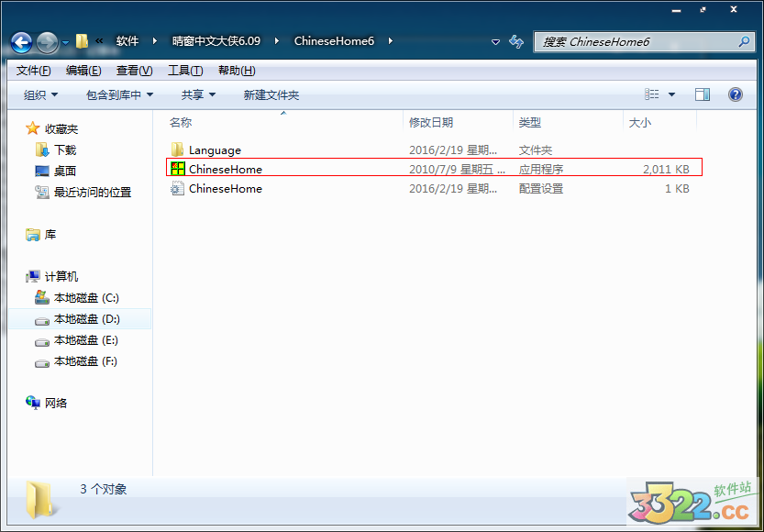Screen dimensions: 764x532
Task: Open 桌面 in favorites
Action: (x=65, y=171)
